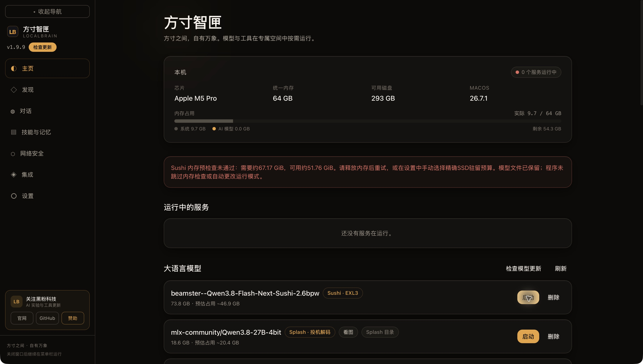The image size is (643, 364).
Task: Click the Sushi · EXL3 tag
Action: 343,293
